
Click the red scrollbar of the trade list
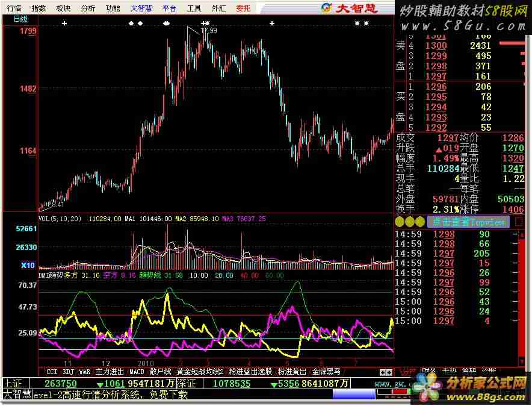(x=521, y=298)
